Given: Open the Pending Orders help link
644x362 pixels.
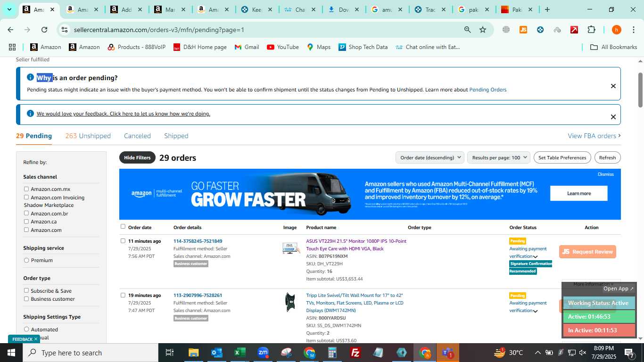Looking at the screenshot, I should 488,90.
